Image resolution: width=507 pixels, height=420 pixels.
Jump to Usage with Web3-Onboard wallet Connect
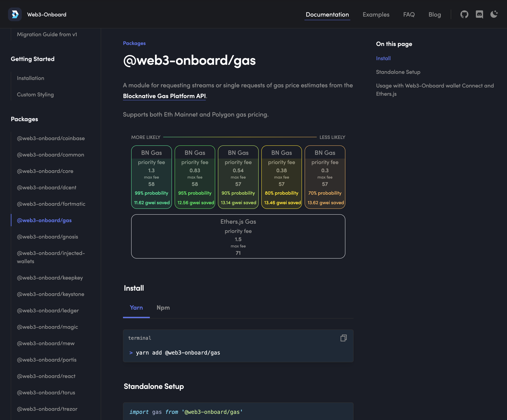click(x=435, y=90)
